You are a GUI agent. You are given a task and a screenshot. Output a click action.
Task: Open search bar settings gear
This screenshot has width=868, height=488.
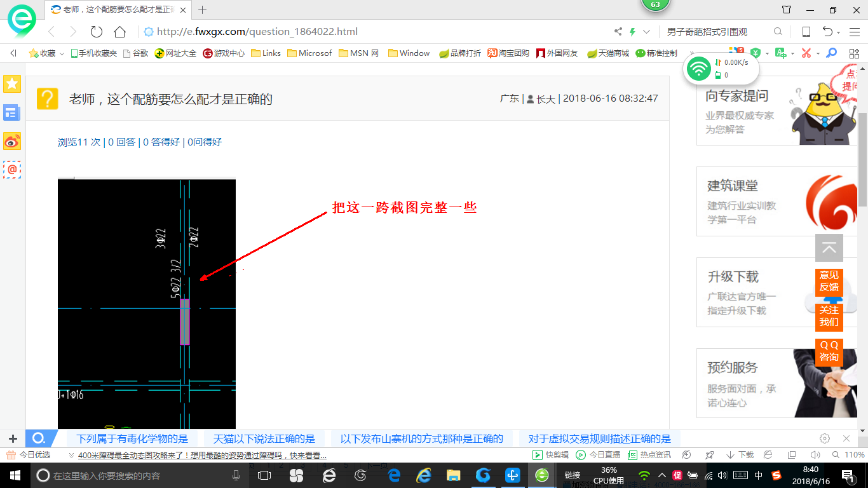point(825,438)
